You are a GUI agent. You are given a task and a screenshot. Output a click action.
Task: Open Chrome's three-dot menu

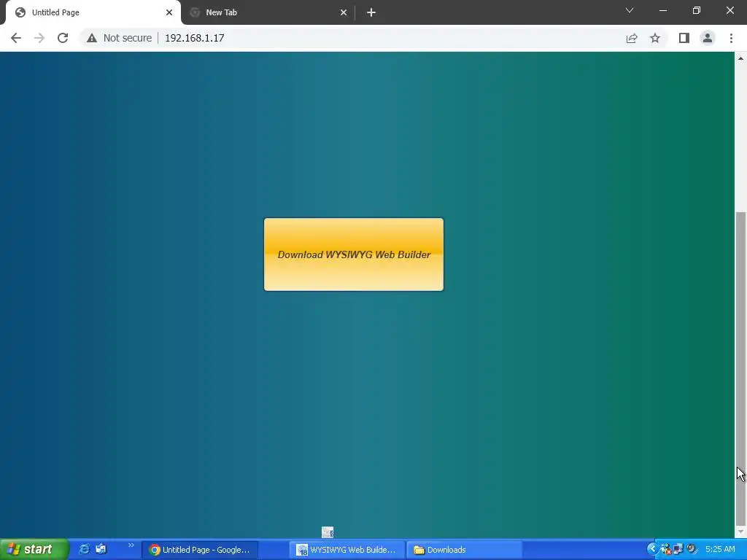731,38
